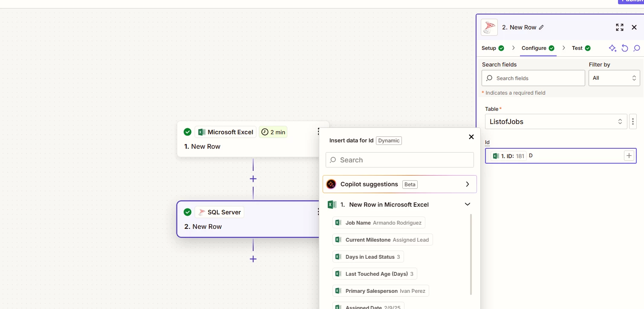Click the Search box in Insert data popup
This screenshot has height=309, width=644.
point(400,160)
